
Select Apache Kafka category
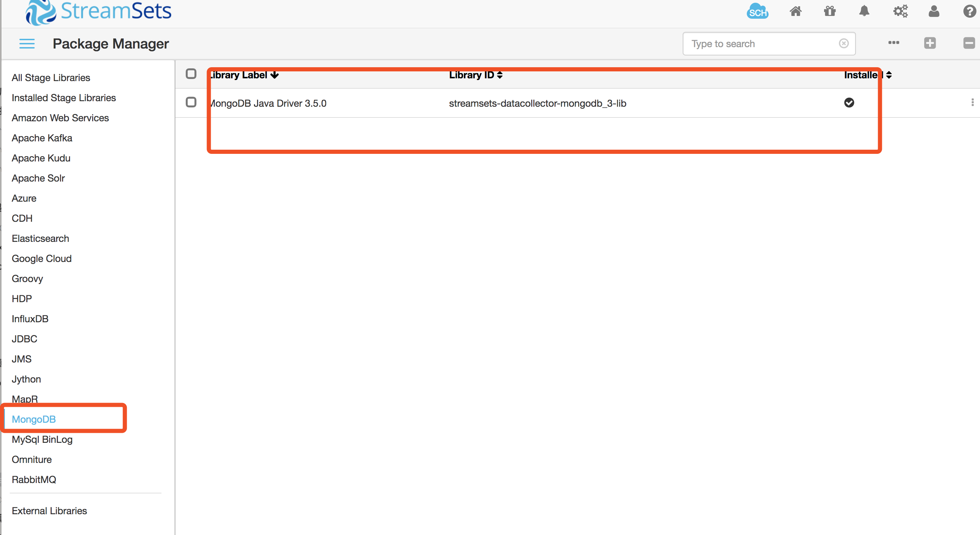click(x=42, y=138)
